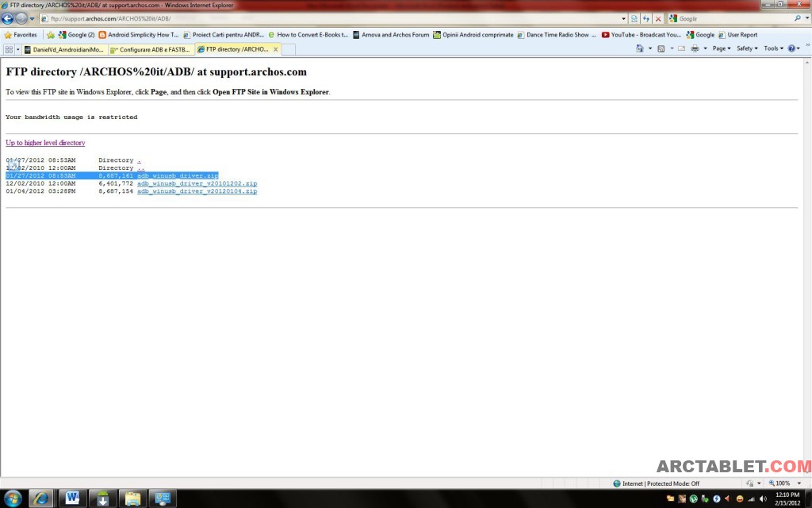Screen dimensions: 812x508
Task: Open the Proiect Carti pentru ANDR... favorite
Action: [223, 35]
